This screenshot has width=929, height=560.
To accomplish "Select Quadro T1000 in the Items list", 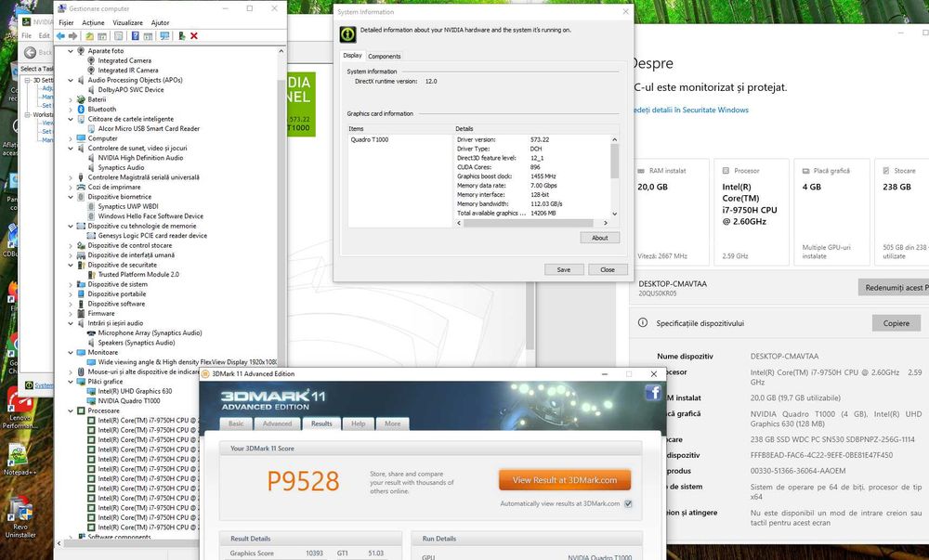I will pos(369,139).
